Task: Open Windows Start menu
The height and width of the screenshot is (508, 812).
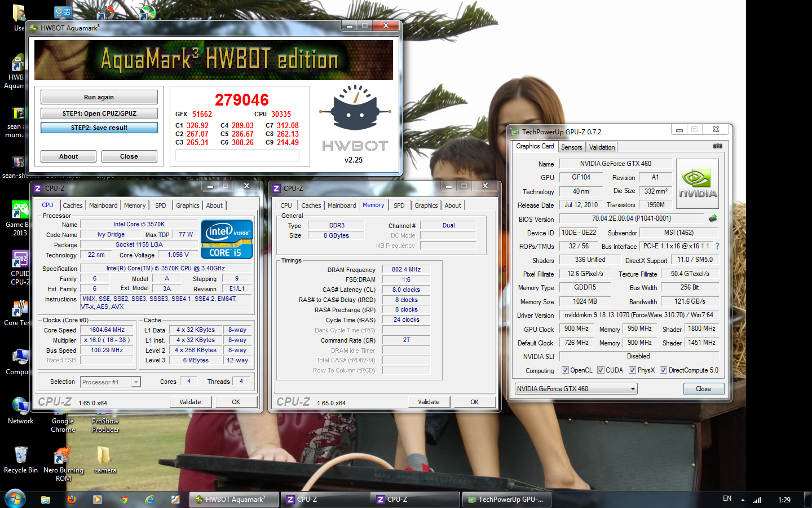Action: pos(15,500)
